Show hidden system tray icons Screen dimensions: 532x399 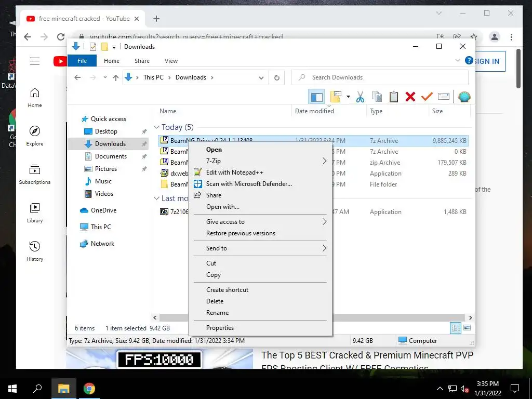click(440, 389)
